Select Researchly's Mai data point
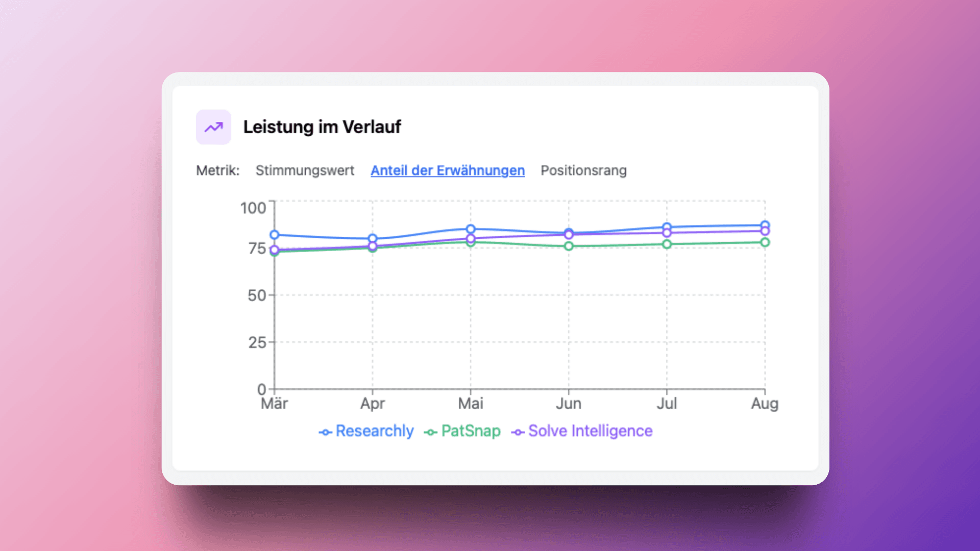The width and height of the screenshot is (980, 551). 471,229
